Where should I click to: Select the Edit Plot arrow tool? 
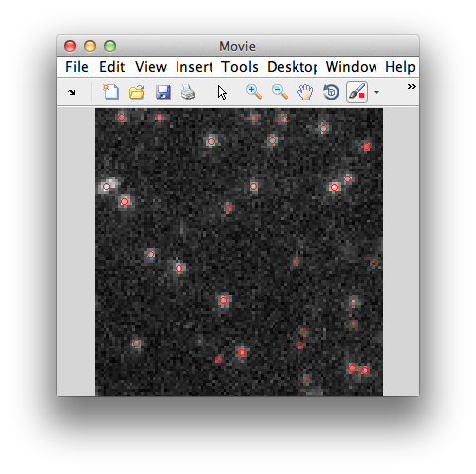click(x=222, y=92)
